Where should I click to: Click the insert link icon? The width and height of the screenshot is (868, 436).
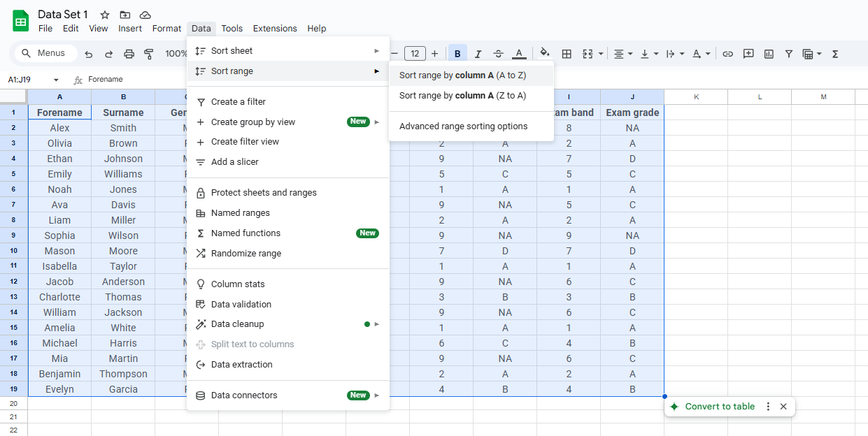click(x=728, y=54)
